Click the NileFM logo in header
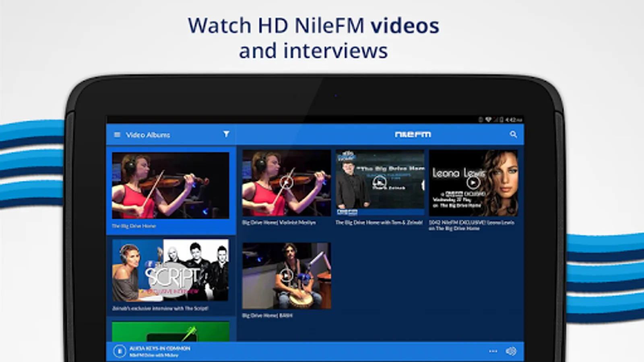644x362 pixels. (413, 134)
